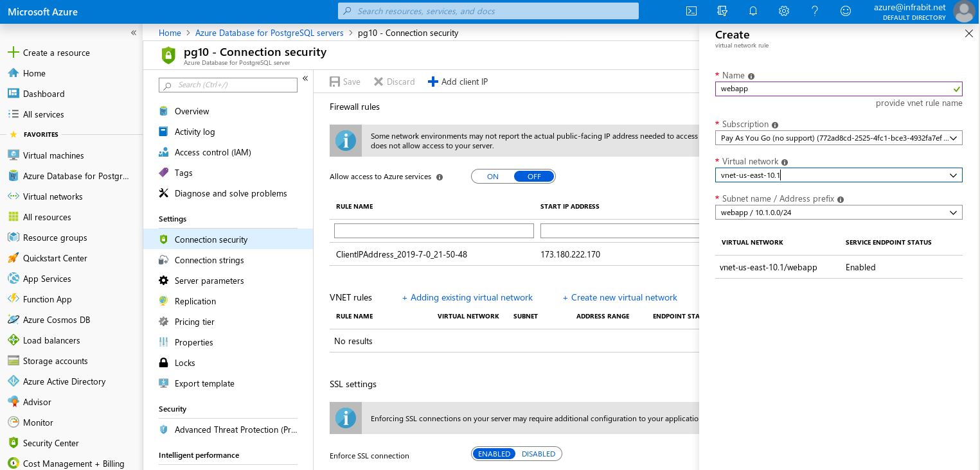This screenshot has width=980, height=470.
Task: Click the resource menu Search box
Action: 228,85
